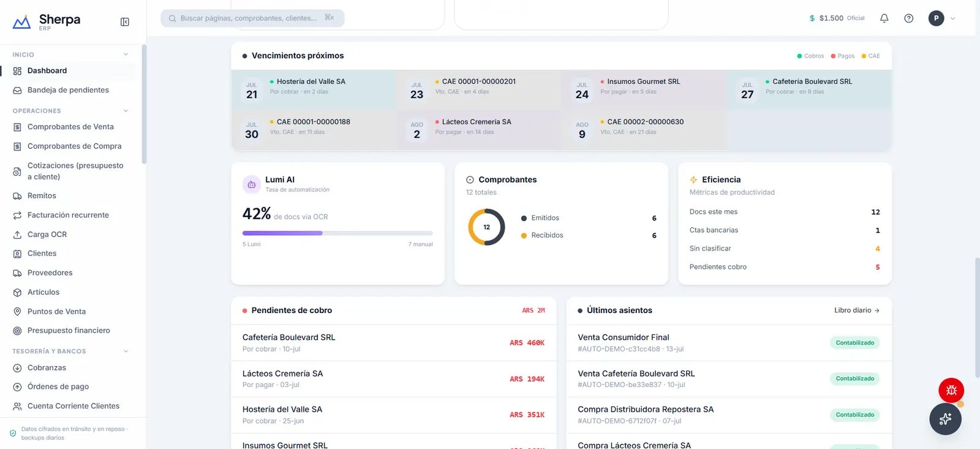Open CAE 00001-00000201 due item

478,89
